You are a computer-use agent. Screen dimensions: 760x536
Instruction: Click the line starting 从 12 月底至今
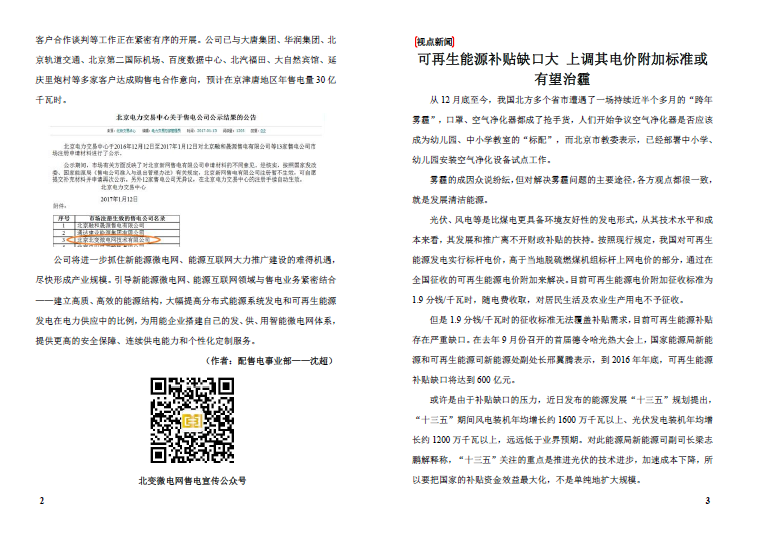pyautogui.click(x=571, y=100)
